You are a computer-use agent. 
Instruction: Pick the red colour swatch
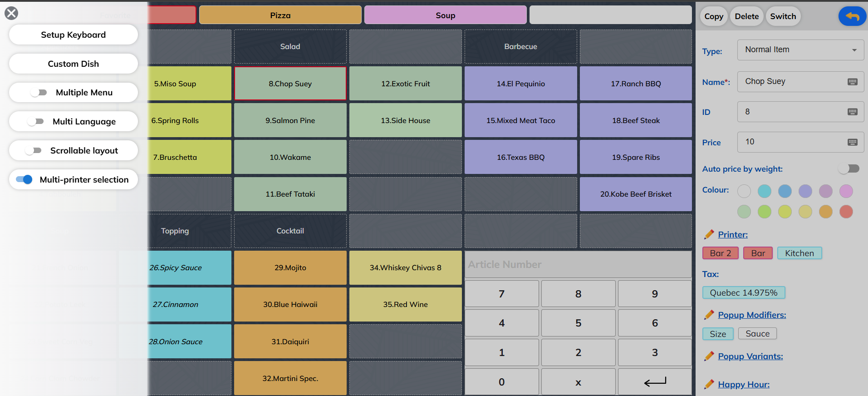[x=846, y=212]
